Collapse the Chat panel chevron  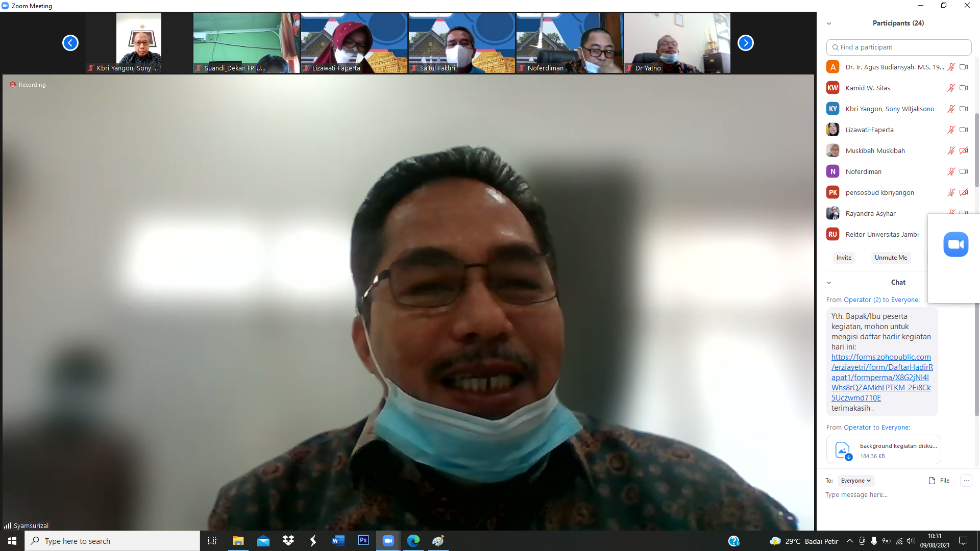[829, 283]
